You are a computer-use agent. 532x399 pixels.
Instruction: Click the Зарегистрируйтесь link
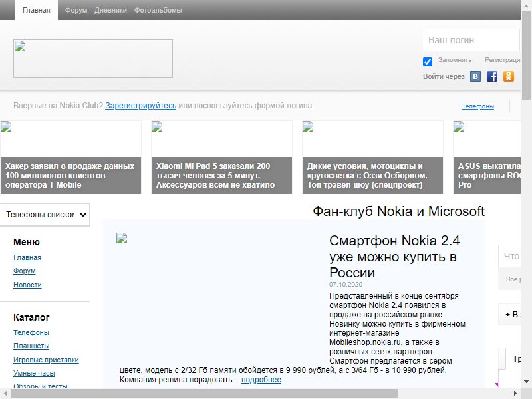coord(140,106)
